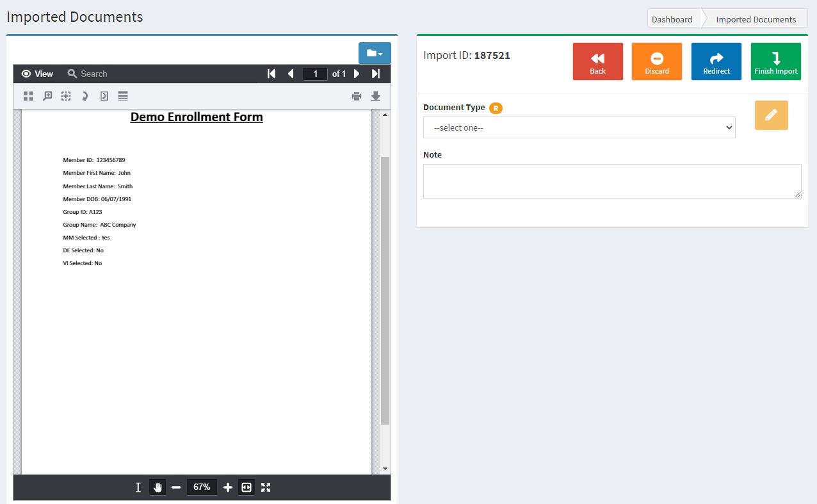Print the enrollment form
Image resolution: width=817 pixels, height=504 pixels.
pos(357,96)
